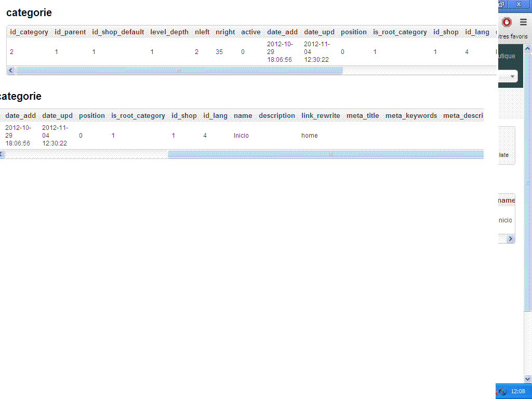Close the browser window with the X button
532x399 pixels.
[x=519, y=4]
